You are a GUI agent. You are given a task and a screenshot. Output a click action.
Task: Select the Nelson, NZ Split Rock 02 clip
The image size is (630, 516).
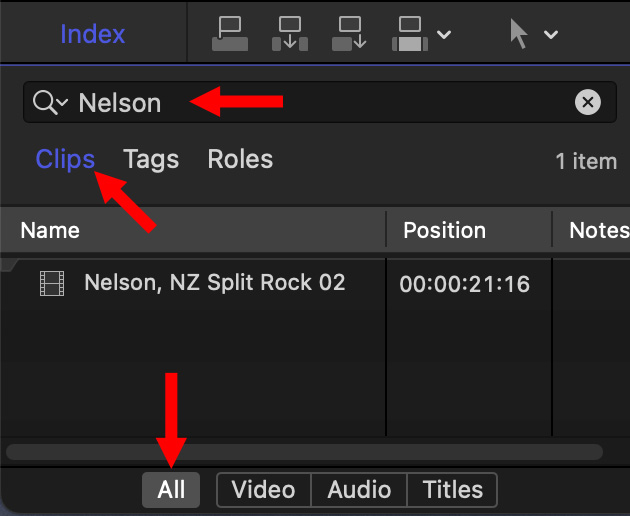click(214, 283)
